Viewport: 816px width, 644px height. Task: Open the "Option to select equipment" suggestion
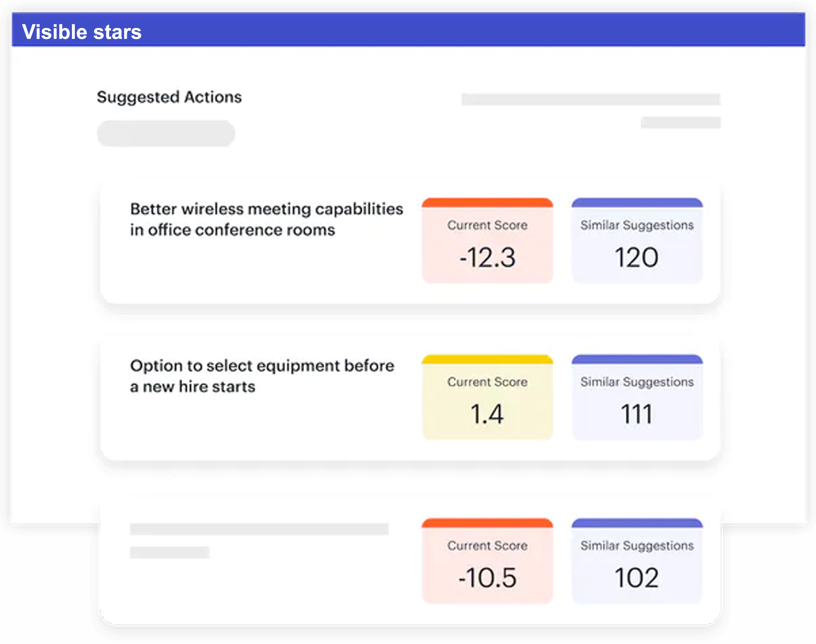tap(262, 376)
